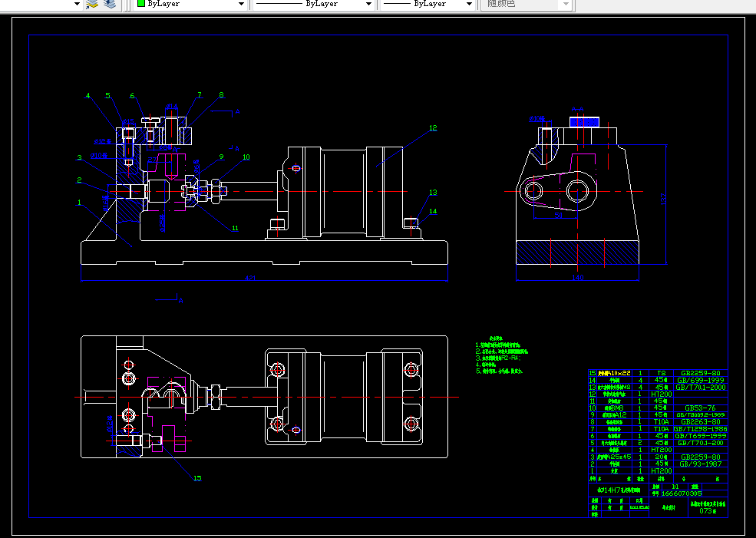Image resolution: width=756 pixels, height=538 pixels.
Task: Click the 421 overall length dimension
Action: (x=251, y=278)
